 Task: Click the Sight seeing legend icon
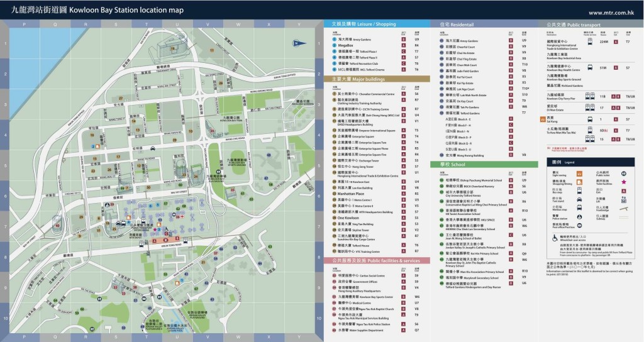[x=579, y=174]
